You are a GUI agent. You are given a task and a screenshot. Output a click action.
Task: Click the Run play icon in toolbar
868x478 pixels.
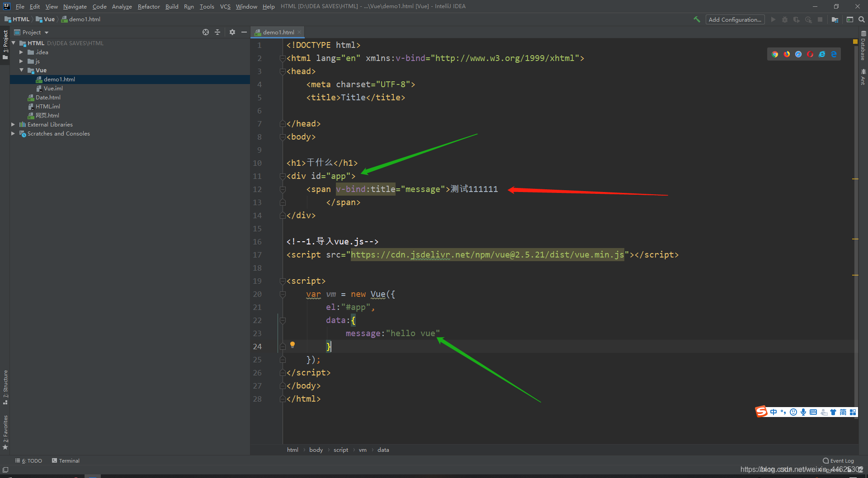click(773, 19)
